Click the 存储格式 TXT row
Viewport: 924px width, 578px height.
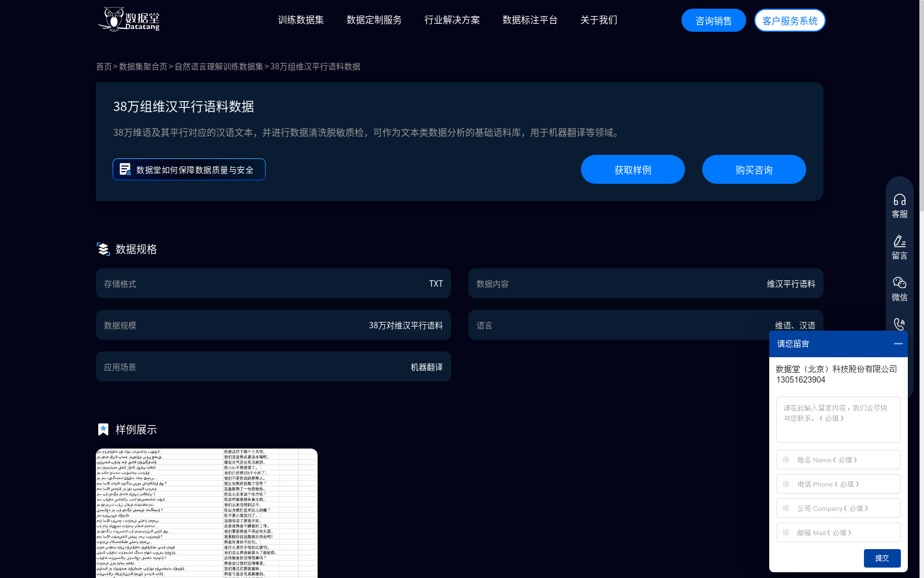(273, 283)
